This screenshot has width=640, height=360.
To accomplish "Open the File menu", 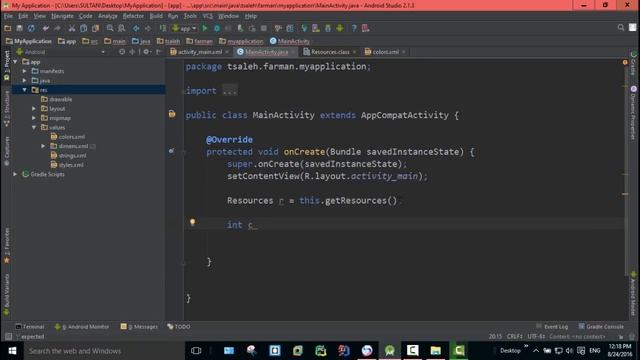I will [9, 16].
